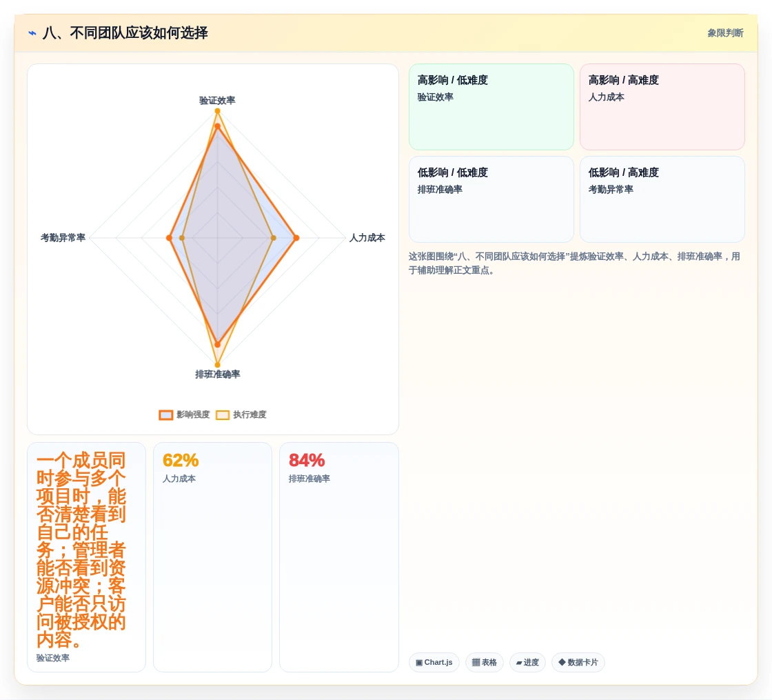Toggle the 执行难度 legend swatch
Screen dimensions: 772x700
click(223, 414)
